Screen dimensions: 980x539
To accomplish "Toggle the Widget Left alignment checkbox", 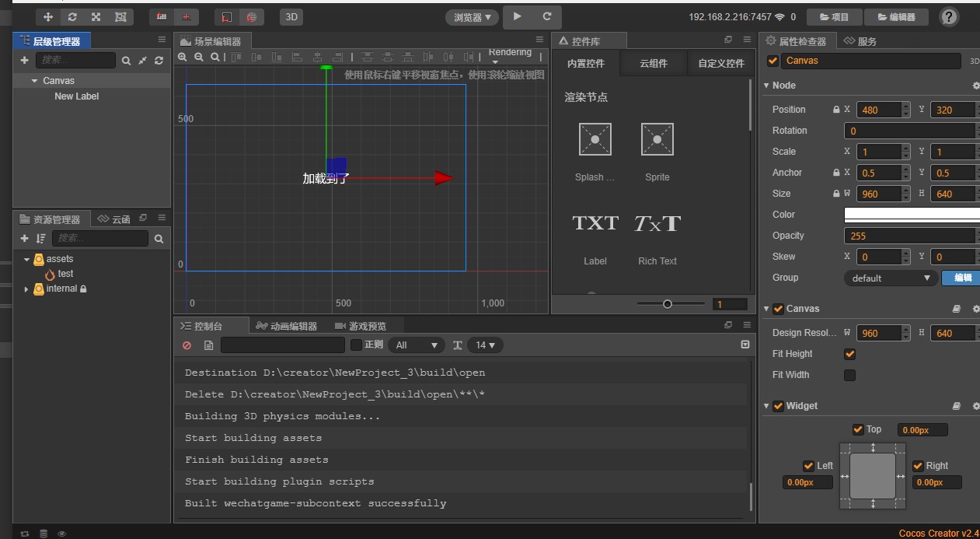I will (x=809, y=466).
